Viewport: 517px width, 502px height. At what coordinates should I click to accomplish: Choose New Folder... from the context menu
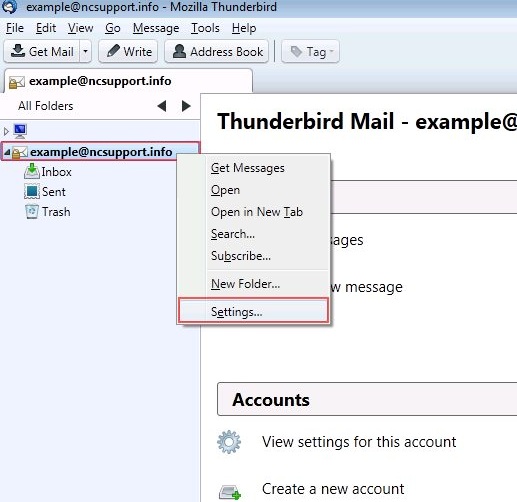coord(253,284)
